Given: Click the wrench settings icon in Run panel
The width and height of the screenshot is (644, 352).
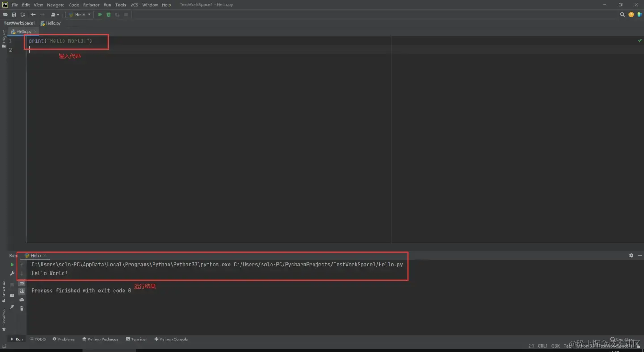Looking at the screenshot, I should pyautogui.click(x=12, y=274).
